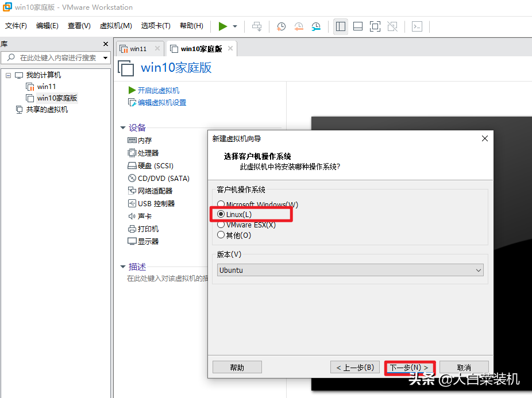The width and height of the screenshot is (532, 398).
Task: Select the VMware ESX(X) radio button
Action: tap(221, 225)
